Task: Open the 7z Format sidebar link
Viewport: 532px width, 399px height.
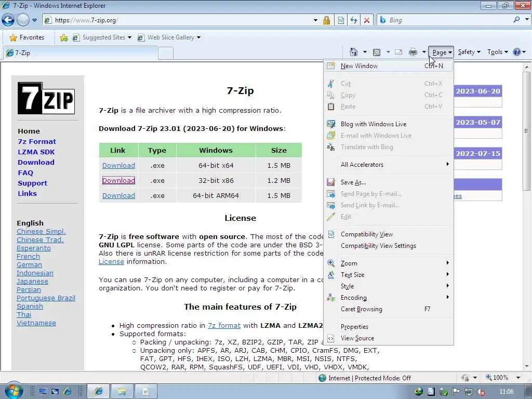Action: tap(37, 141)
